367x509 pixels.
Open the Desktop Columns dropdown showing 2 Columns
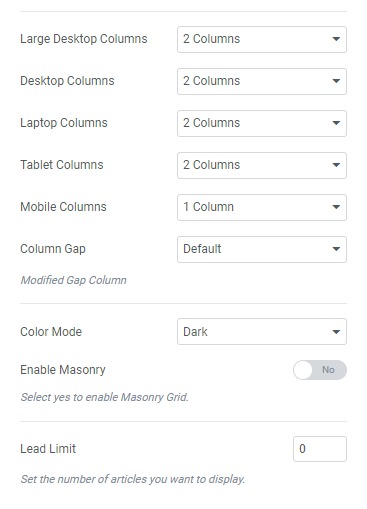[x=262, y=81]
